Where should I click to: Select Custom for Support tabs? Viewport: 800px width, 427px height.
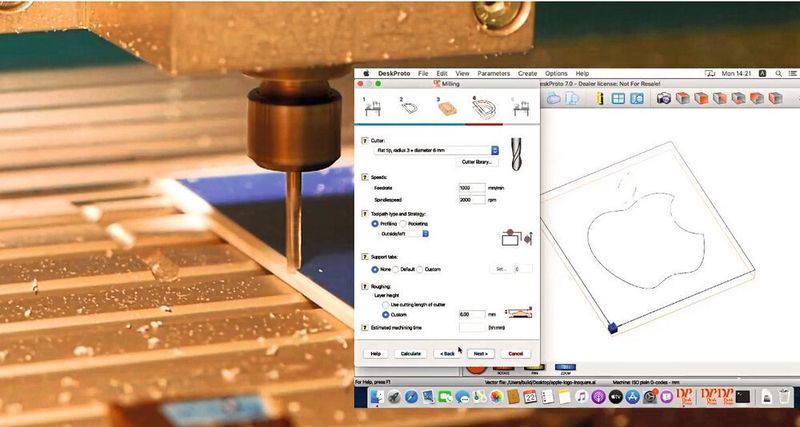[420, 269]
